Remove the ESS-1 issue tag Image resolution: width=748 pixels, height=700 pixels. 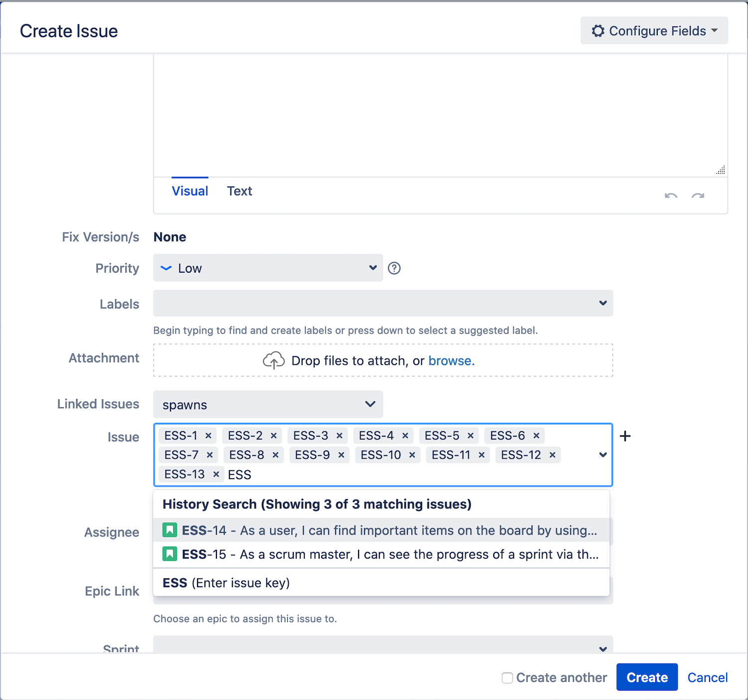click(x=208, y=436)
